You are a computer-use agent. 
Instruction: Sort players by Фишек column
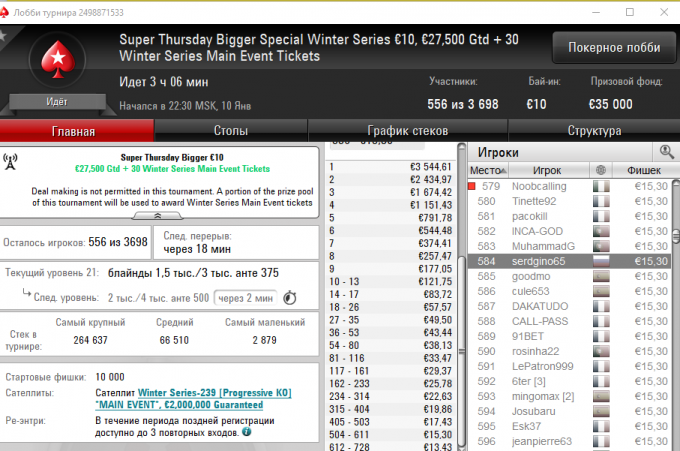644,170
